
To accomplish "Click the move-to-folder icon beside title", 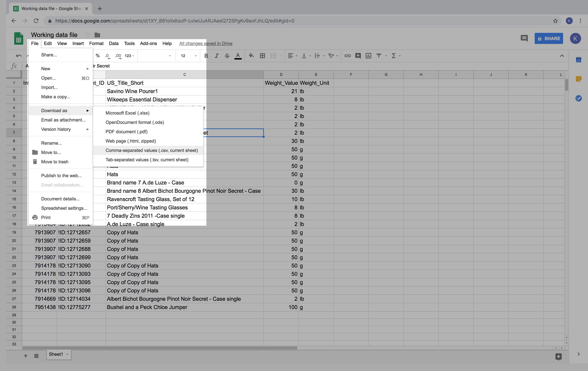I will pos(97,35).
